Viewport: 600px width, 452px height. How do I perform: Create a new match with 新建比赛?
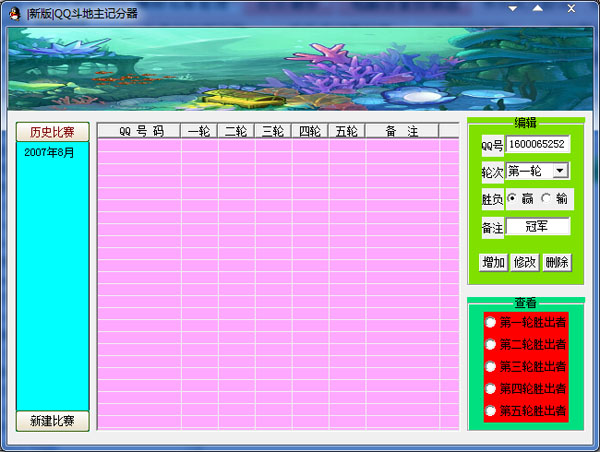tap(52, 421)
